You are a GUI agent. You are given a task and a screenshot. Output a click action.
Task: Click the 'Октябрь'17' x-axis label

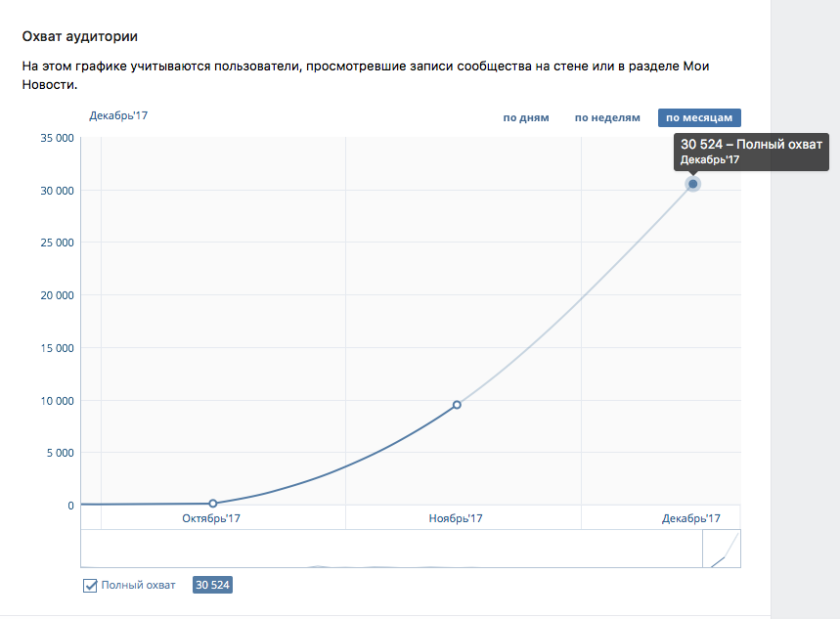pyautogui.click(x=211, y=518)
